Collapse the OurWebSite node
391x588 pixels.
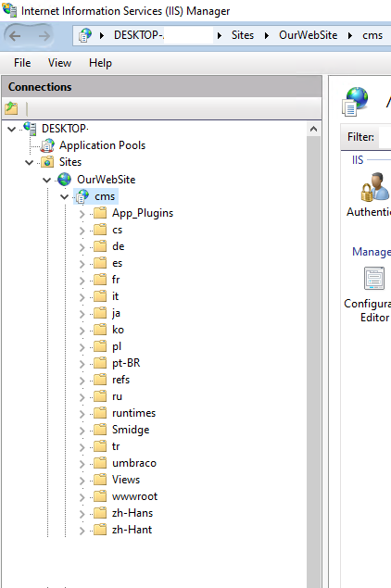47,181
